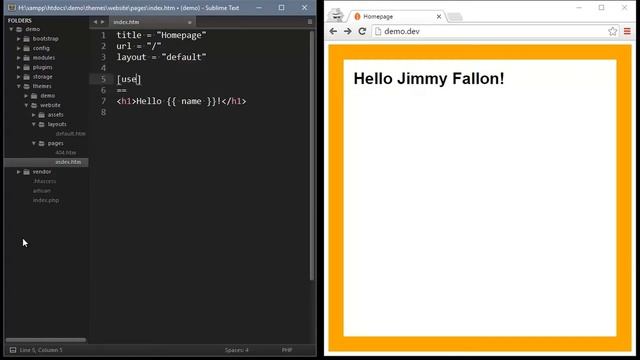640x360 pixels.
Task: Click Chrome's forward arrow button
Action: click(347, 31)
